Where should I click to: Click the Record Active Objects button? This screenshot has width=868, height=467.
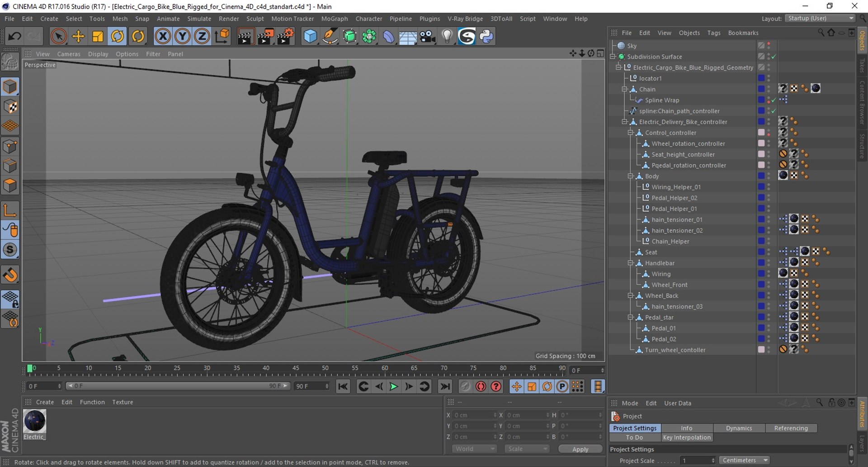click(x=465, y=386)
